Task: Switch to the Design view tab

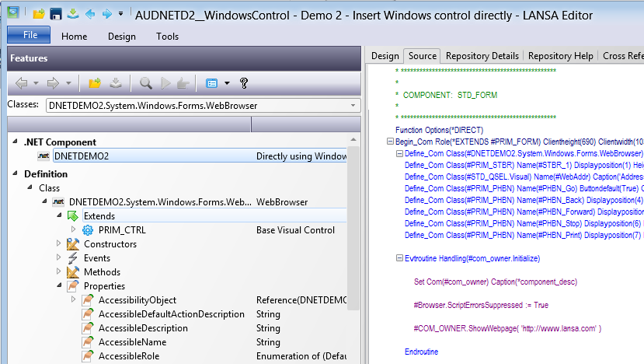Action: pos(385,56)
